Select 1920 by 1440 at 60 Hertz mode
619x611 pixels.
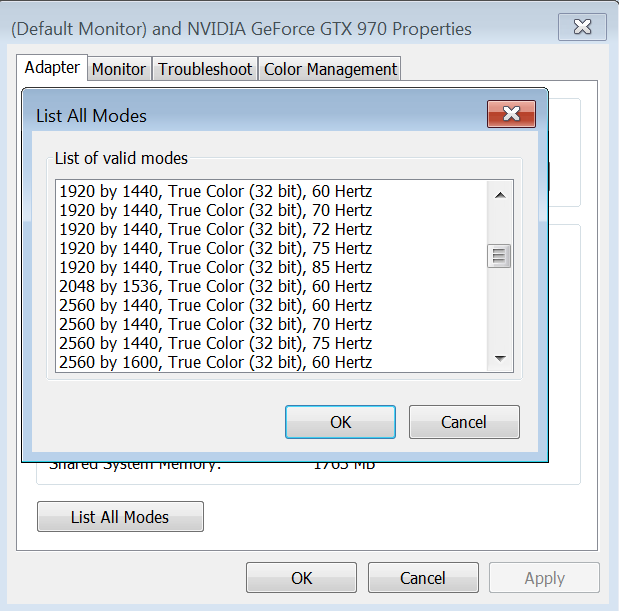(216, 191)
